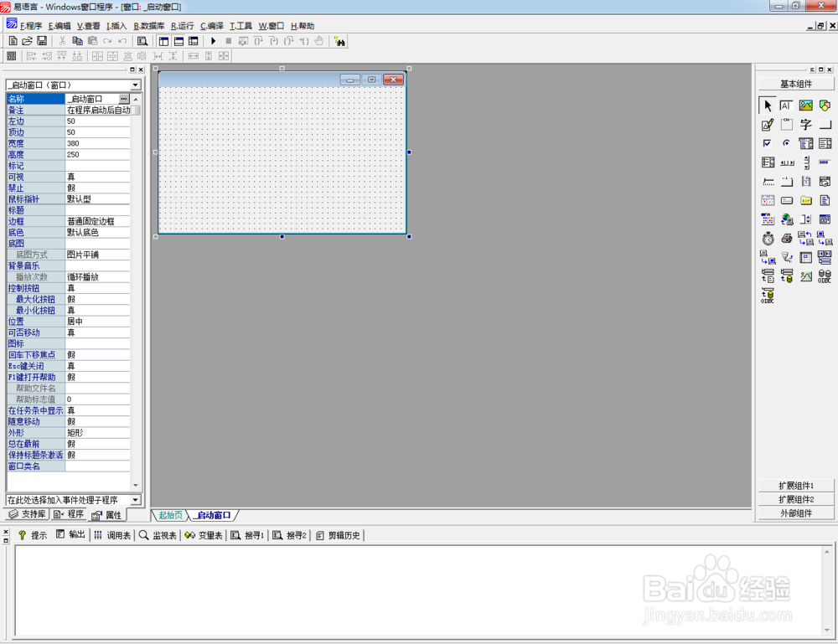The width and height of the screenshot is (838, 644).
Task: Open the event handler subroutine dropdown
Action: pyautogui.click(x=135, y=500)
